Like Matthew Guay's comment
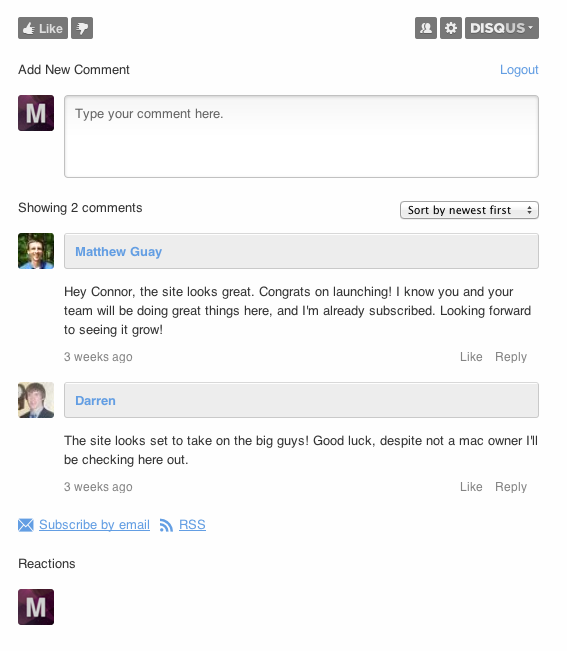 471,357
